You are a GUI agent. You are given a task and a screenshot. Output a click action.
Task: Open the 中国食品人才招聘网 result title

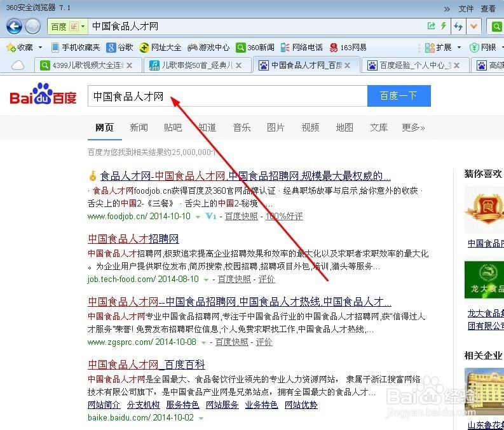point(133,239)
